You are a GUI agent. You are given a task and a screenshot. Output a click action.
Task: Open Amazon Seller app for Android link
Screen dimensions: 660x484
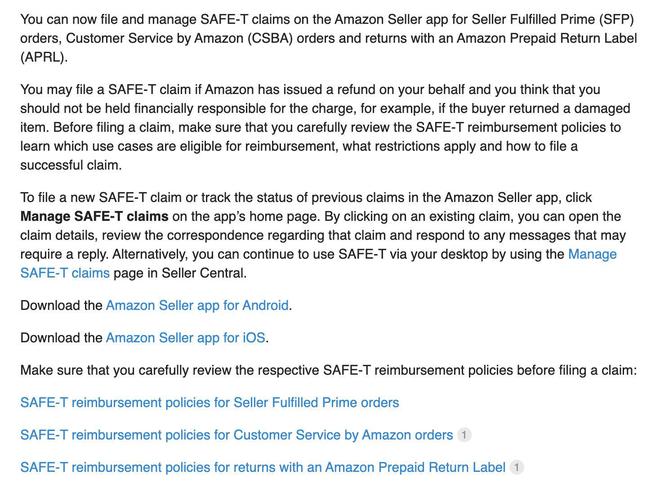coord(197,305)
